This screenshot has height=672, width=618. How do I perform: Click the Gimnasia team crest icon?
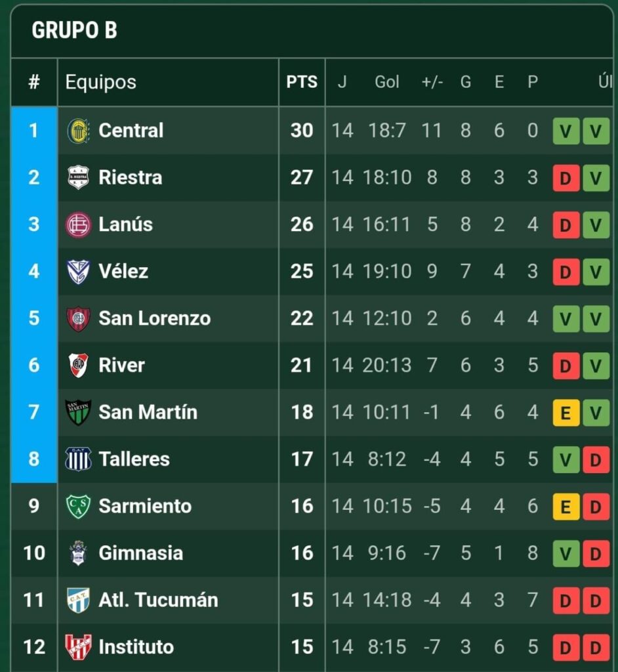[x=79, y=553]
